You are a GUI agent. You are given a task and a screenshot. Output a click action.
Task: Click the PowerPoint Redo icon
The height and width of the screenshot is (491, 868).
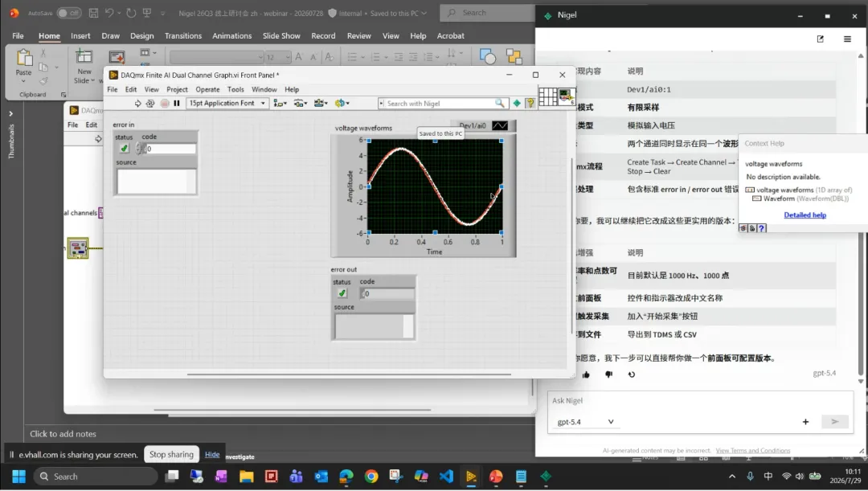point(131,13)
